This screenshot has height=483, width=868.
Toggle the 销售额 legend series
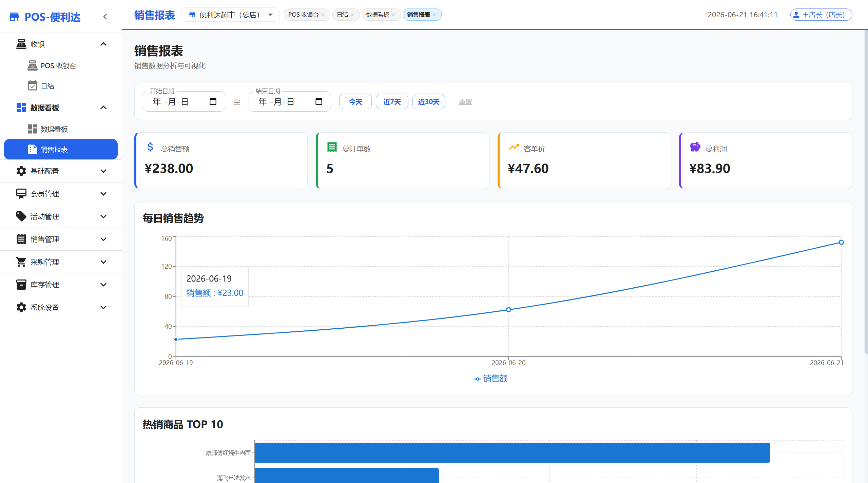[491, 379]
